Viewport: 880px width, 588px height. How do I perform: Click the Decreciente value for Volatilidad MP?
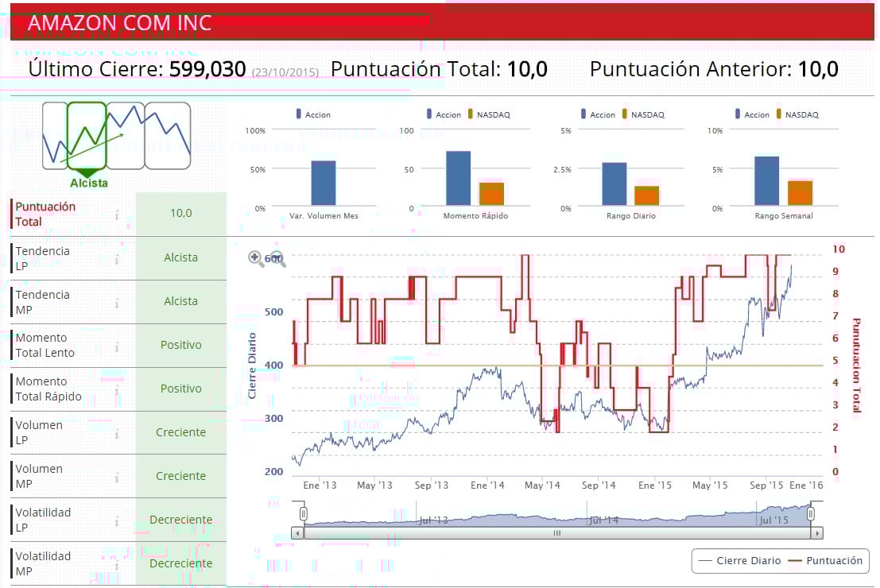180,564
